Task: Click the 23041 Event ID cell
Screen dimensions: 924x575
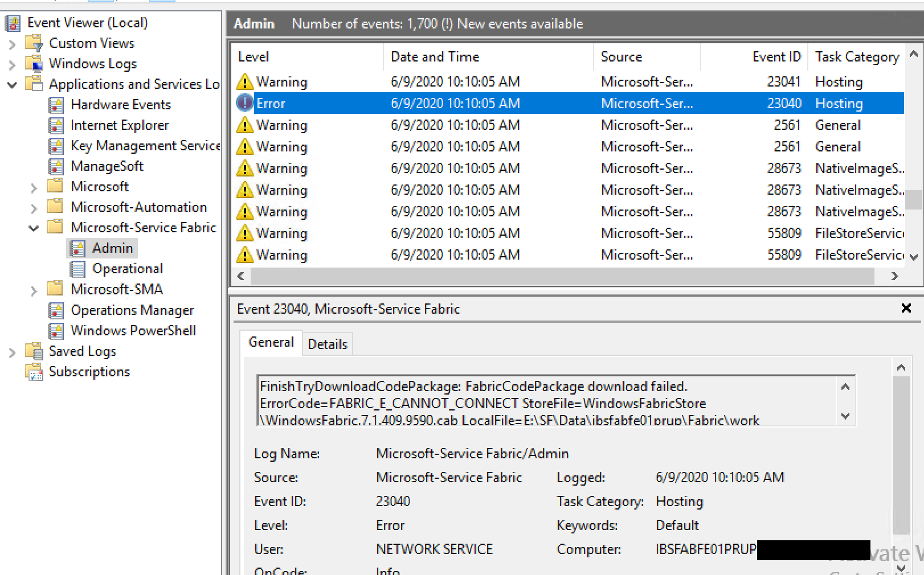Action: click(x=784, y=81)
